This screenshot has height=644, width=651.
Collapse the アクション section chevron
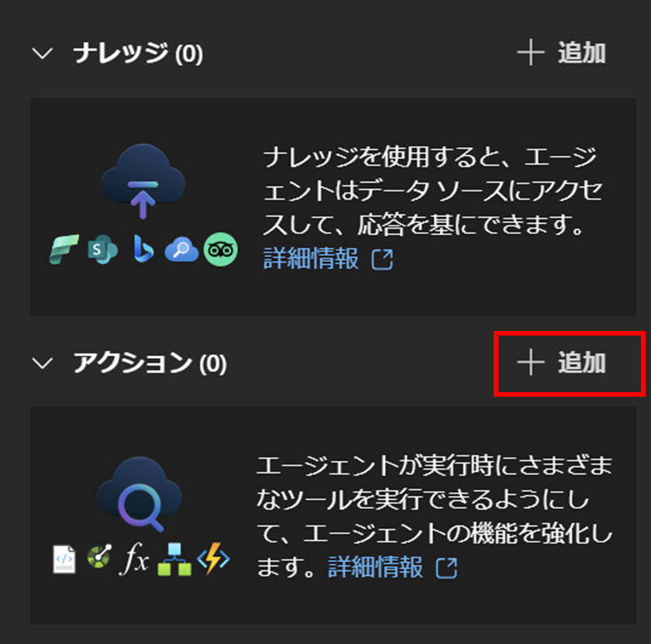(43, 363)
